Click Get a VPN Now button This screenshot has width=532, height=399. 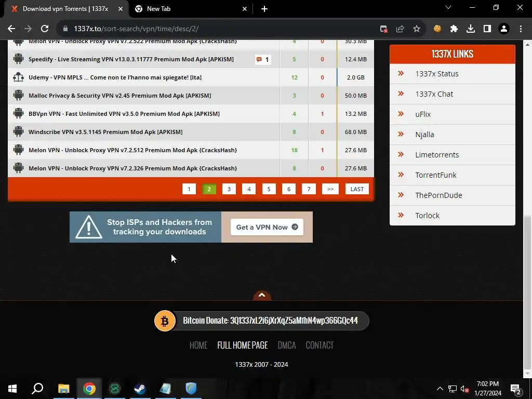click(x=267, y=227)
